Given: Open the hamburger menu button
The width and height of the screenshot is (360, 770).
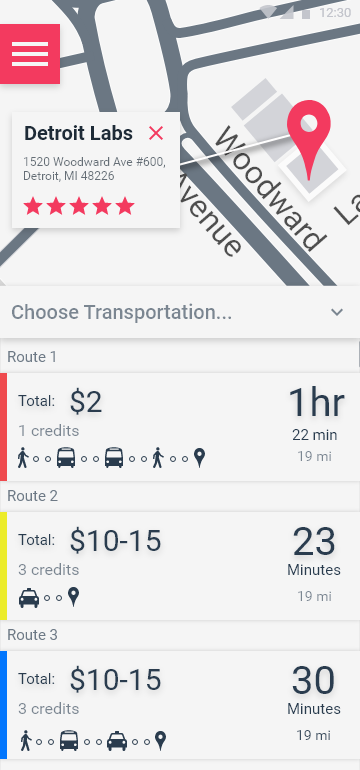Looking at the screenshot, I should 29,54.
